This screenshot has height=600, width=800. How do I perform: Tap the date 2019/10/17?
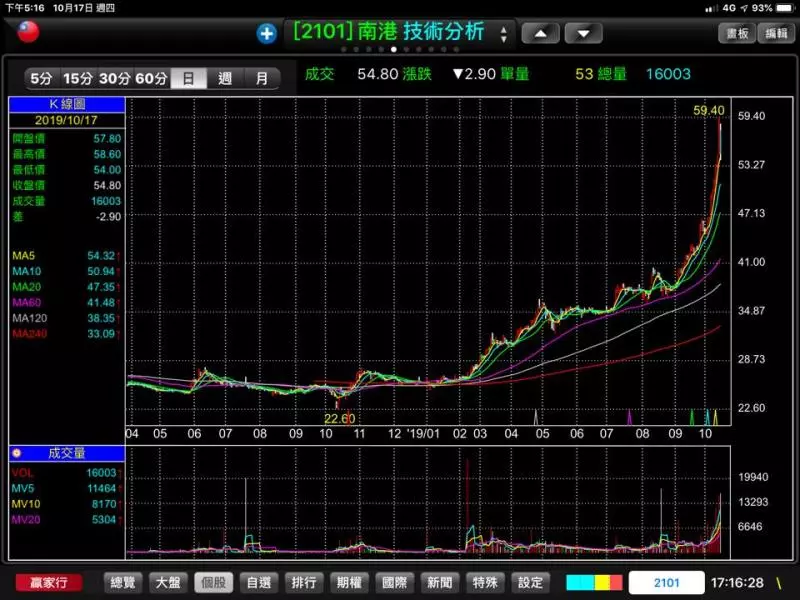click(x=66, y=120)
